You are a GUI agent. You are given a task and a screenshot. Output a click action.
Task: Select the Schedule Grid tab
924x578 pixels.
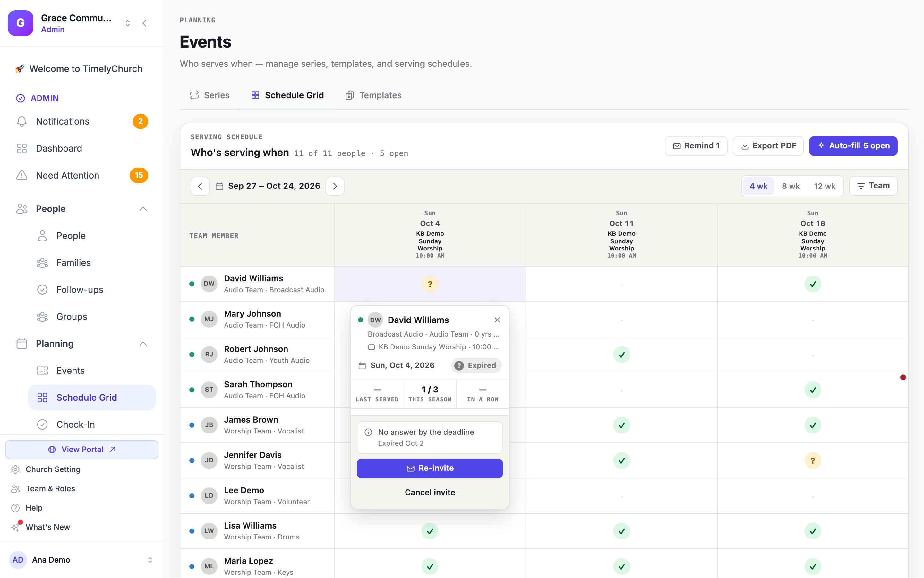click(287, 95)
